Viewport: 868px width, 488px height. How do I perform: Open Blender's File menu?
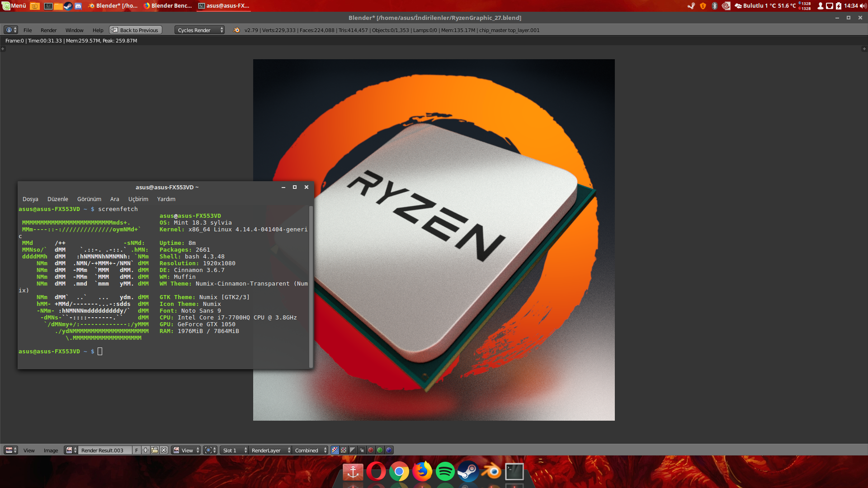[x=28, y=30]
